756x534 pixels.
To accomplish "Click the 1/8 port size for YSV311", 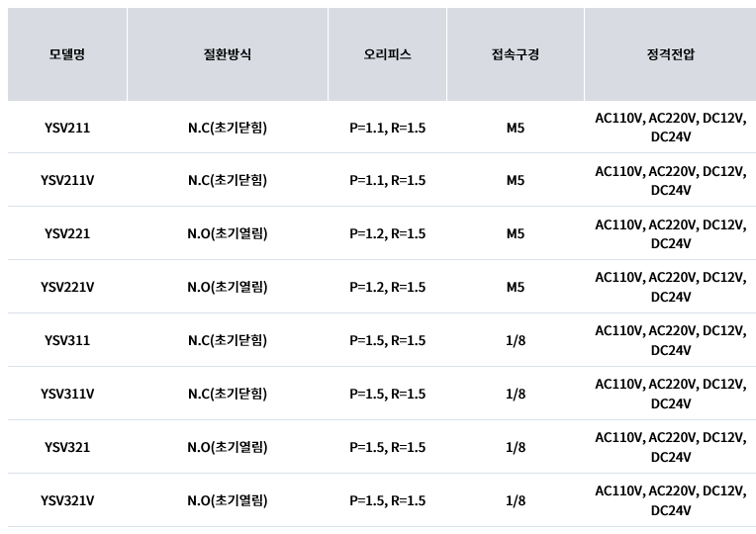I will (x=515, y=341).
